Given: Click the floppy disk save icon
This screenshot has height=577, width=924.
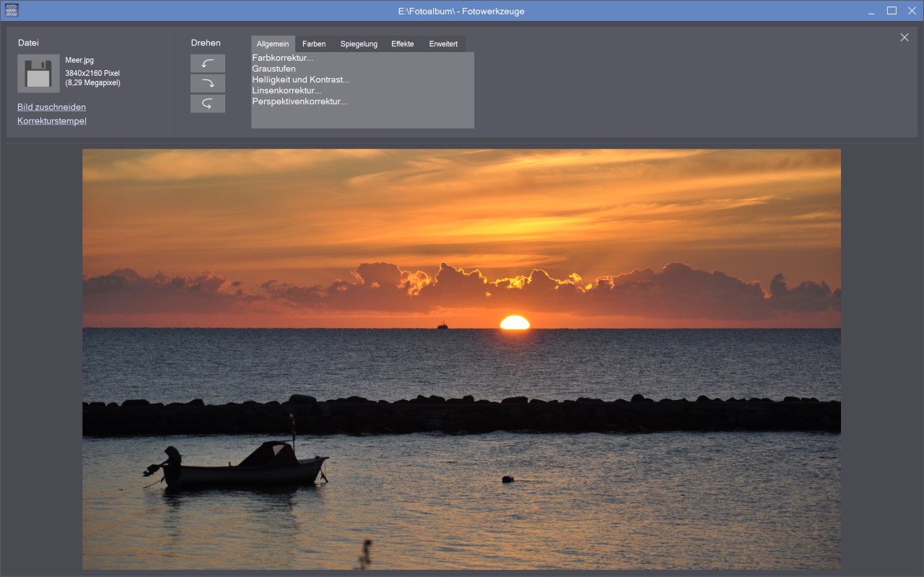Looking at the screenshot, I should (38, 74).
